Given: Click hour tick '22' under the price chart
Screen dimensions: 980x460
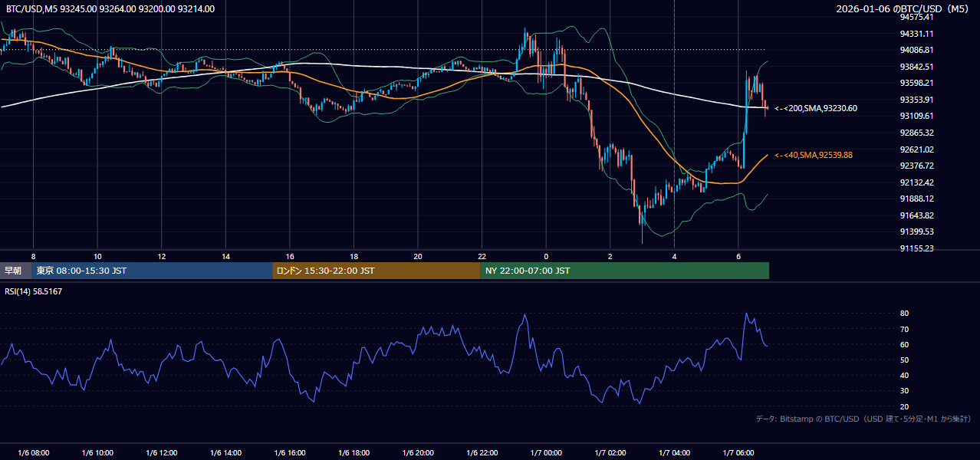Looking at the screenshot, I should click(x=482, y=256).
